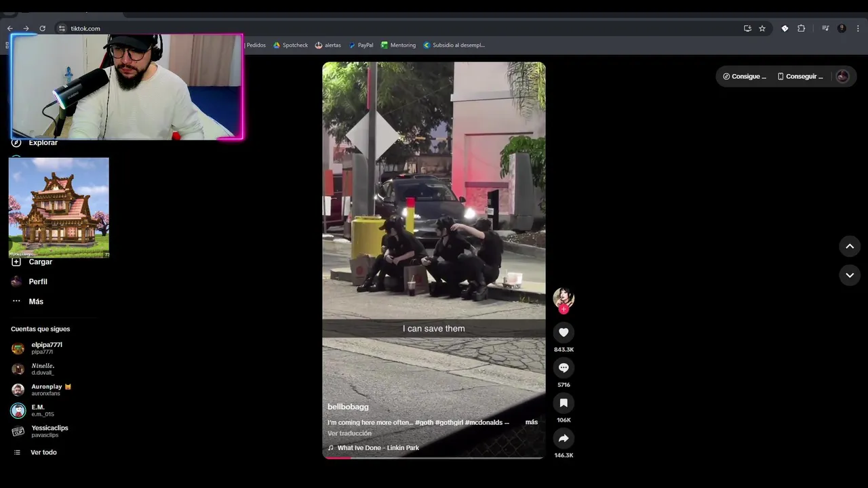
Task: Open Auronplay followed account
Action: coord(41,390)
